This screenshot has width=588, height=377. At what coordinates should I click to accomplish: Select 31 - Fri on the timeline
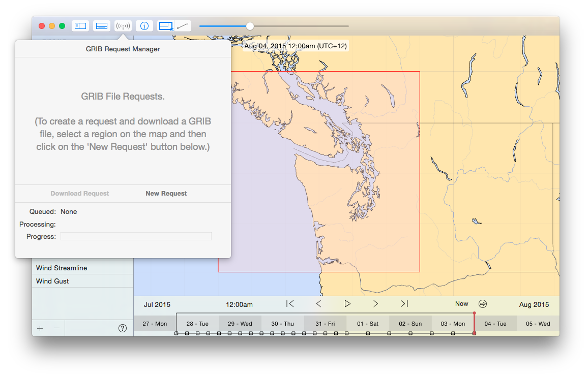click(x=325, y=324)
